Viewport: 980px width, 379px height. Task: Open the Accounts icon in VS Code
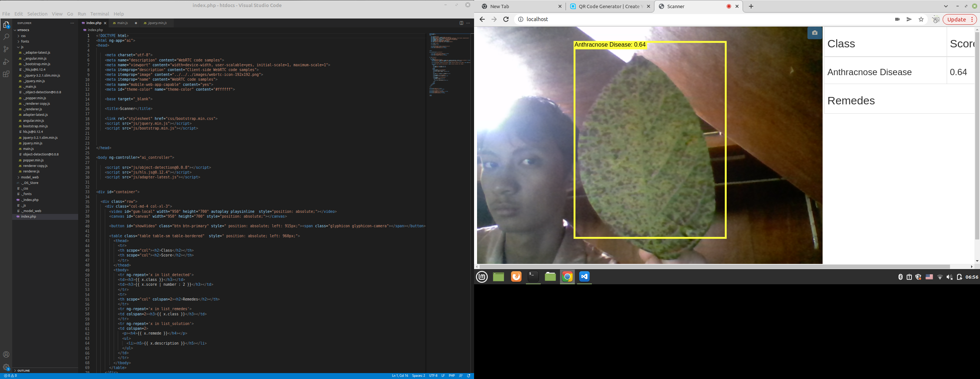[6, 355]
